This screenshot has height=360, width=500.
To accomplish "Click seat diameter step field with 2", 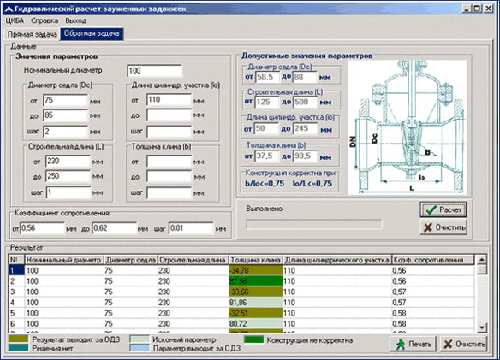I will coord(65,131).
